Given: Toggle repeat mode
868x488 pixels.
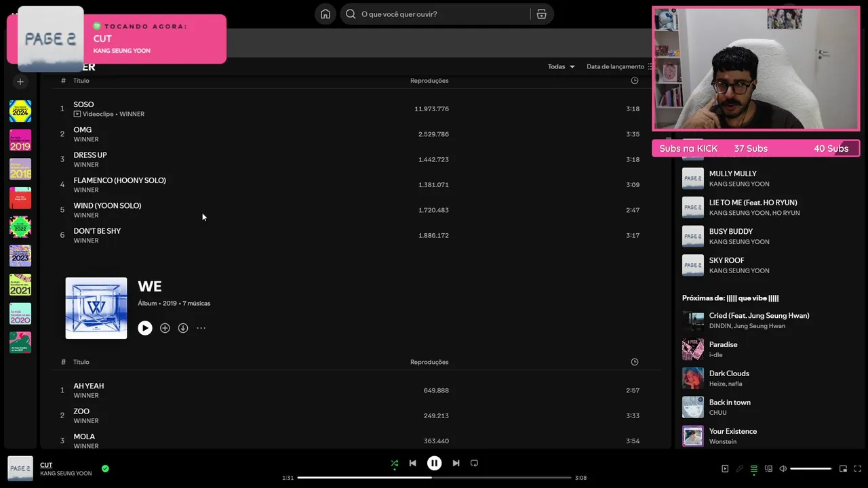Looking at the screenshot, I should (474, 464).
